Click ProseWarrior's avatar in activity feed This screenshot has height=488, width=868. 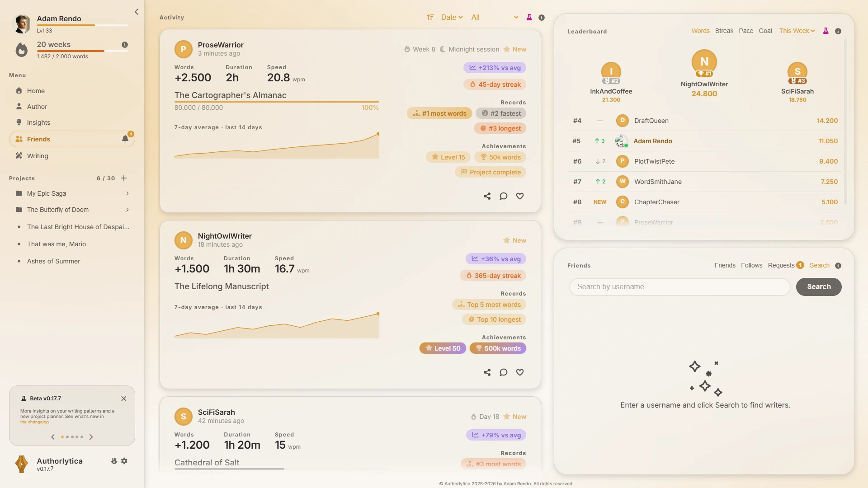[183, 49]
